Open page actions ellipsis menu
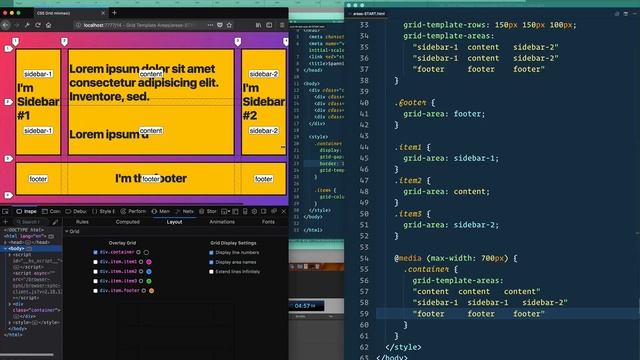 [x=210, y=25]
